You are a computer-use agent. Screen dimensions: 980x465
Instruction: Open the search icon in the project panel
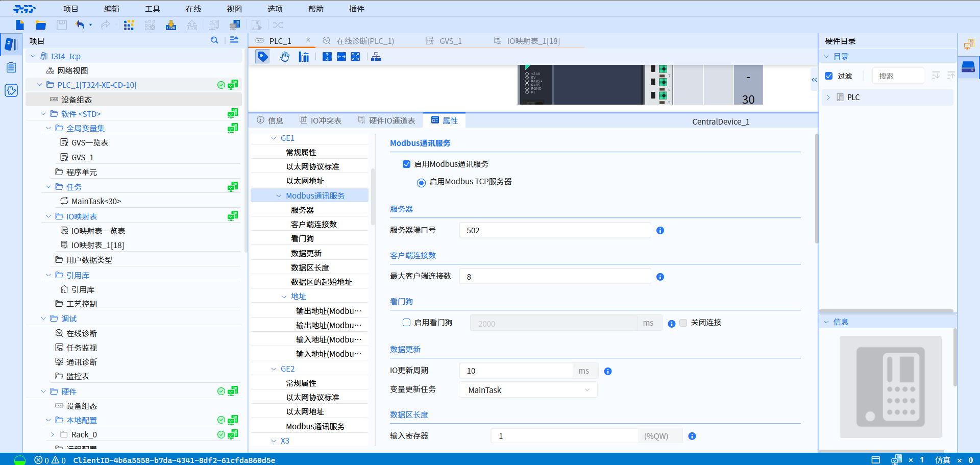214,40
